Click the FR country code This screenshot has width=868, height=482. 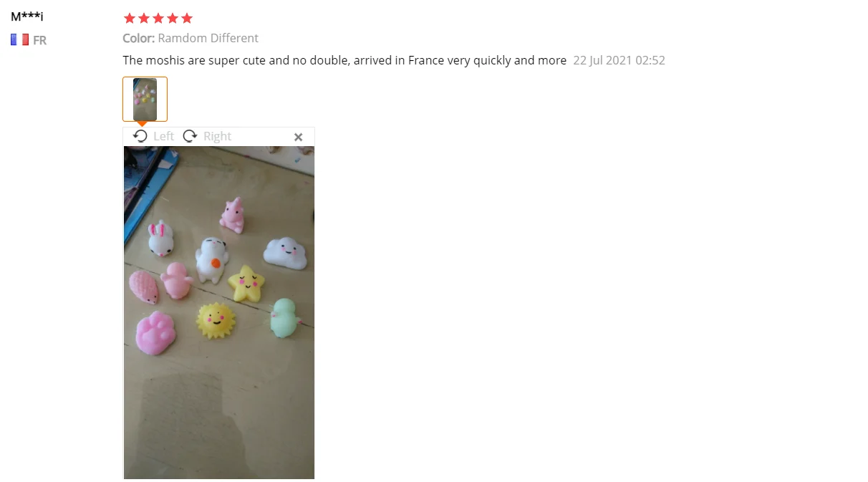point(39,41)
